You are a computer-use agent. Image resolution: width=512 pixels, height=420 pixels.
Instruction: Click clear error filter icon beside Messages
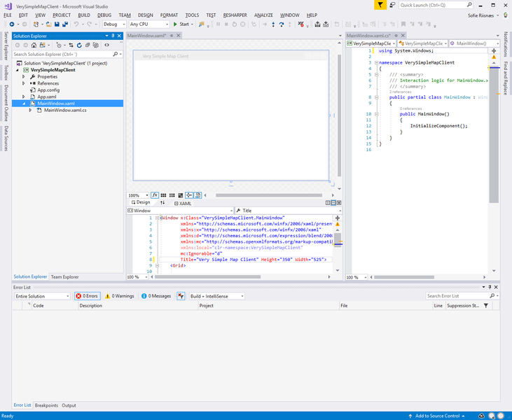pos(181,296)
